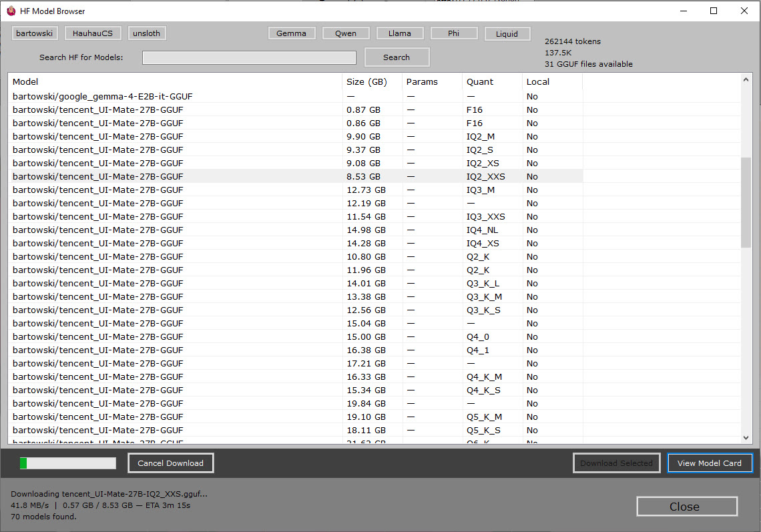Select the Q5_K_M quant row
The width and height of the screenshot is (761, 532).
pos(296,417)
